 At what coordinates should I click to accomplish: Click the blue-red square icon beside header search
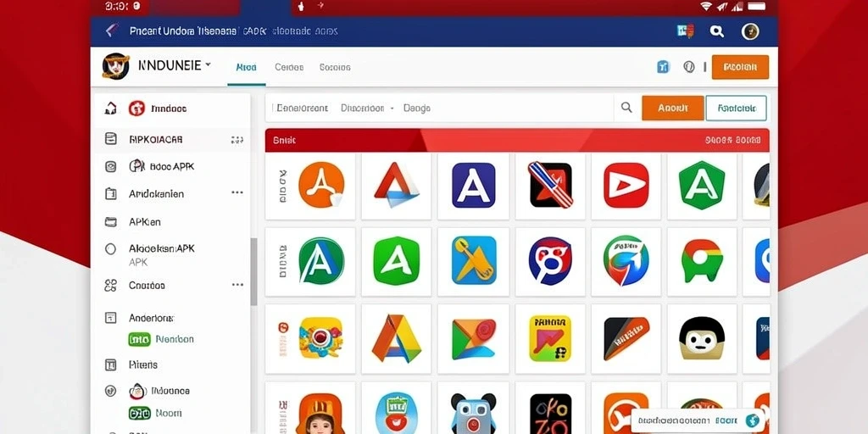(x=685, y=31)
